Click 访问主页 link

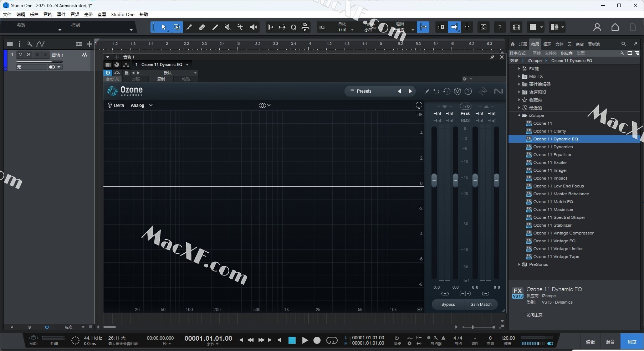pyautogui.click(x=535, y=315)
